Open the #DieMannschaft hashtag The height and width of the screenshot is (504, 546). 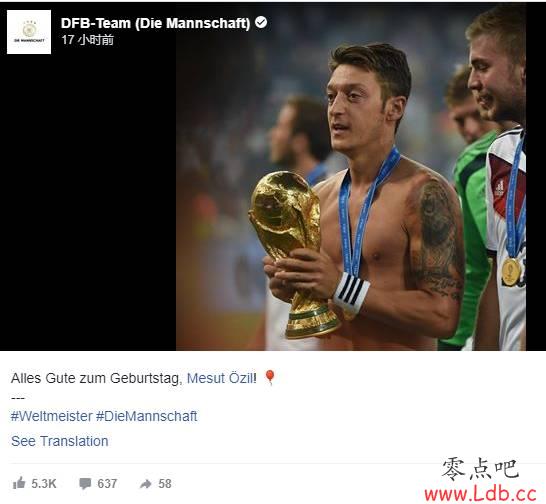point(146,416)
